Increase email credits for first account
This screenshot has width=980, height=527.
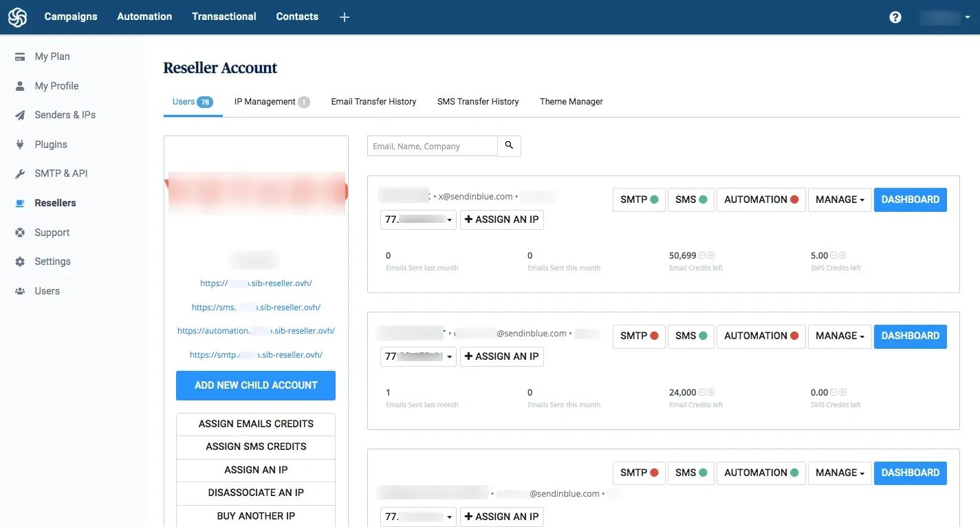click(711, 256)
